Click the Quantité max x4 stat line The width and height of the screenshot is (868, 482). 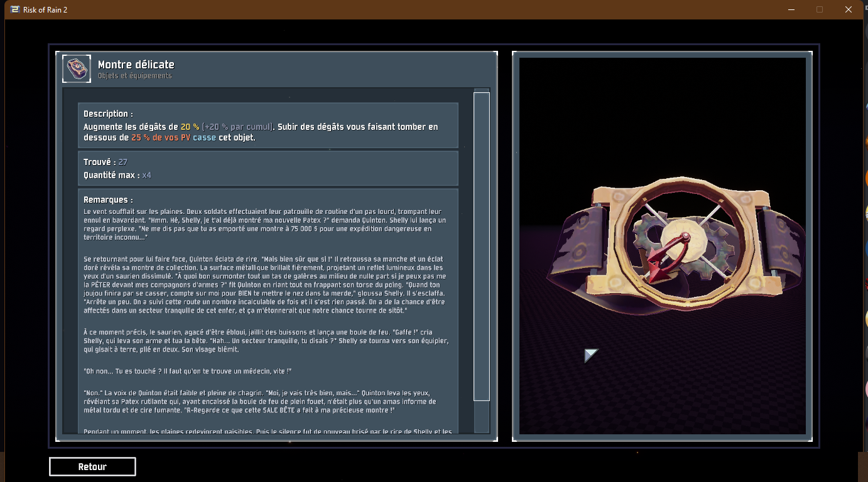(x=117, y=175)
